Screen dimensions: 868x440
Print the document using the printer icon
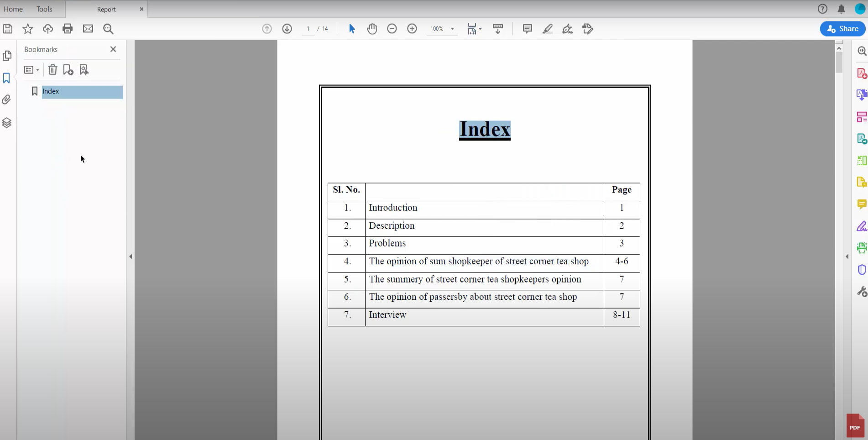(x=68, y=29)
